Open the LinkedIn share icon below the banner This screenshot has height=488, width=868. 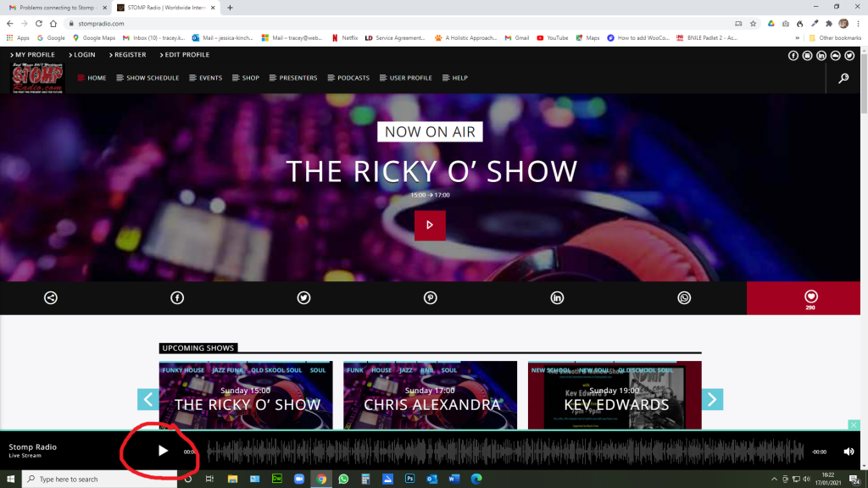click(557, 297)
